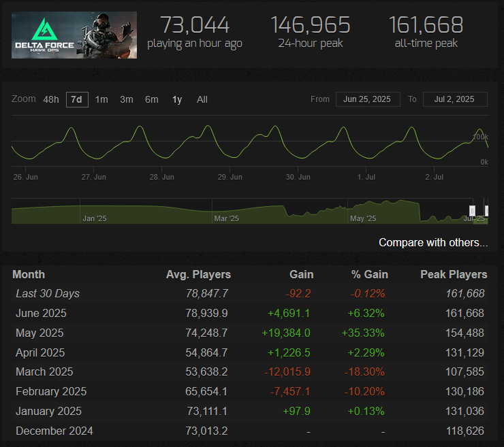The height and width of the screenshot is (447, 504).
Task: Click January 2025 percent gain +0.13%
Action: click(x=366, y=411)
